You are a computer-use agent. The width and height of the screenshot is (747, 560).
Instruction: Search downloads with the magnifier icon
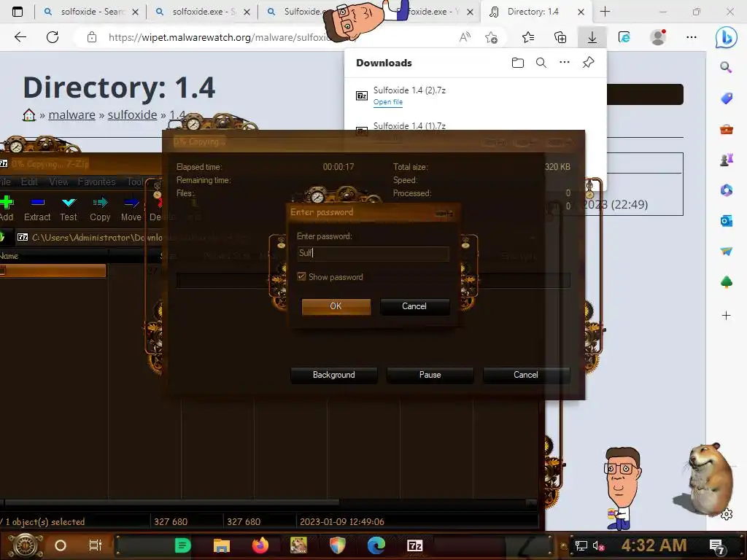click(x=541, y=63)
